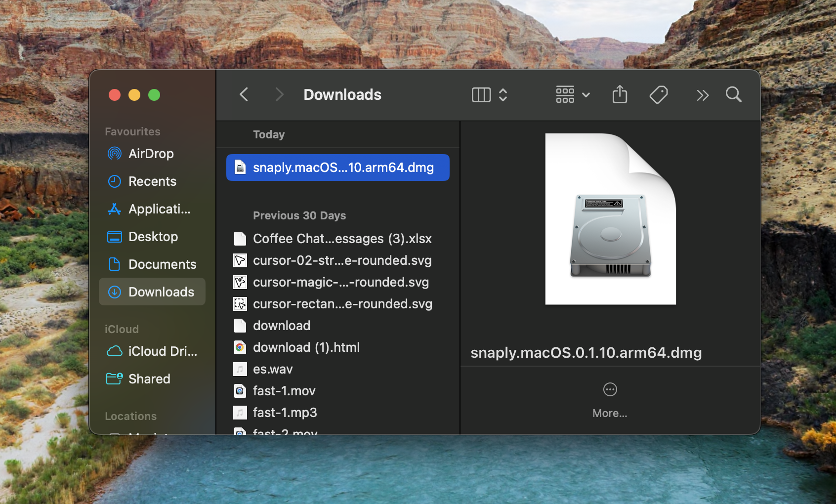Screen dimensions: 836x504
Task: Click the view size chevrons next to column icon
Action: coord(503,94)
